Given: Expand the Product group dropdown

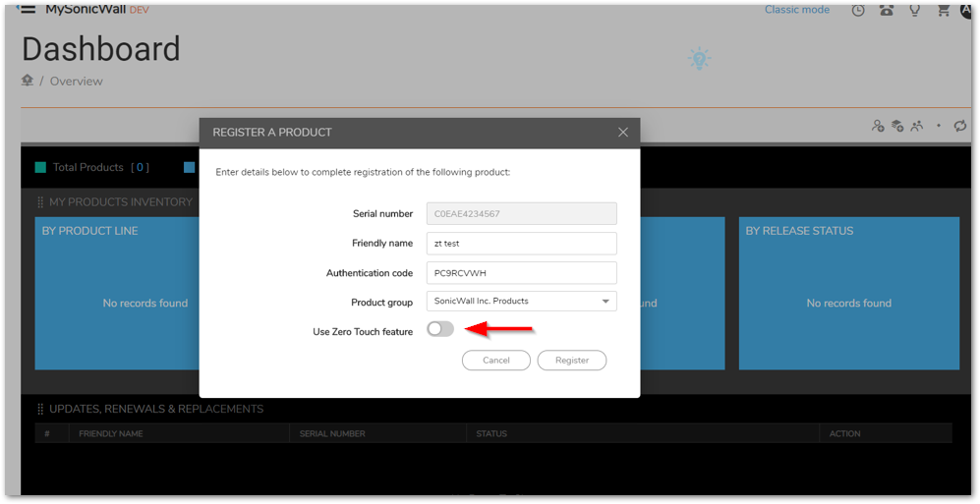Looking at the screenshot, I should click(x=605, y=302).
